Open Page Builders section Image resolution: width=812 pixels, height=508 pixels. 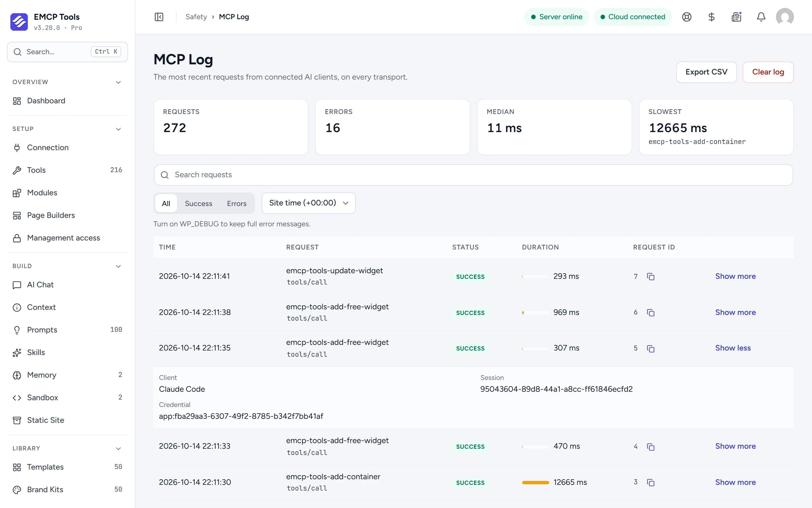click(x=67, y=215)
